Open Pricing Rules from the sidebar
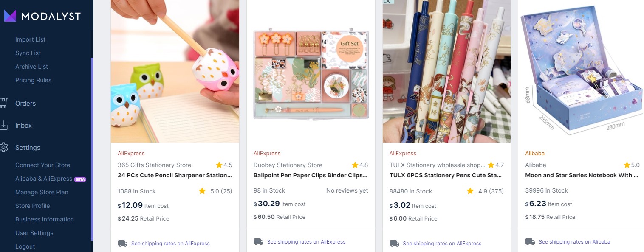This screenshot has height=252, width=644. pyautogui.click(x=33, y=80)
